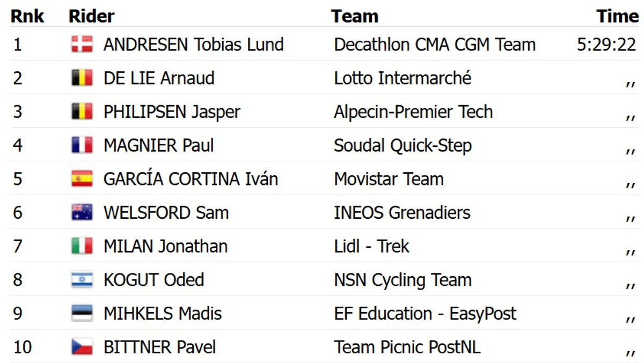Viewport: 644px width, 363px height.
Task: Click the Spanish flag by García Cortina
Action: [82, 179]
